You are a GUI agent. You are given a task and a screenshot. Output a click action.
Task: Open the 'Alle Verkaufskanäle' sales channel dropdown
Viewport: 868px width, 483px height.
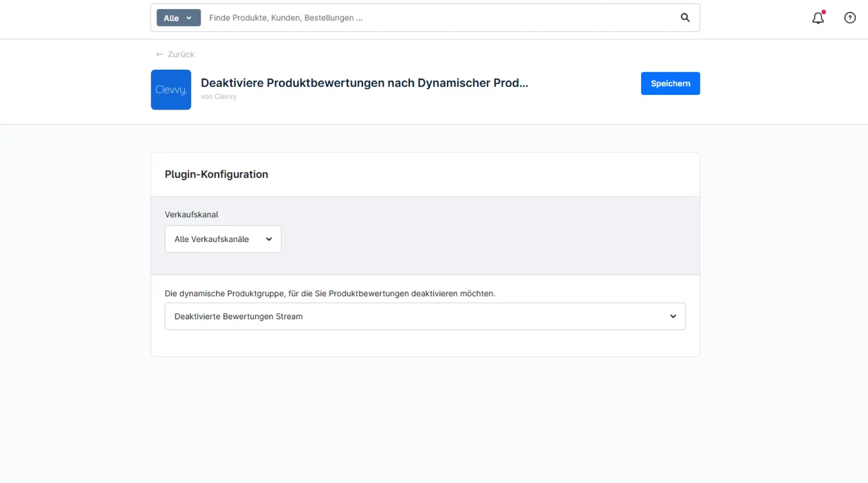coord(223,239)
